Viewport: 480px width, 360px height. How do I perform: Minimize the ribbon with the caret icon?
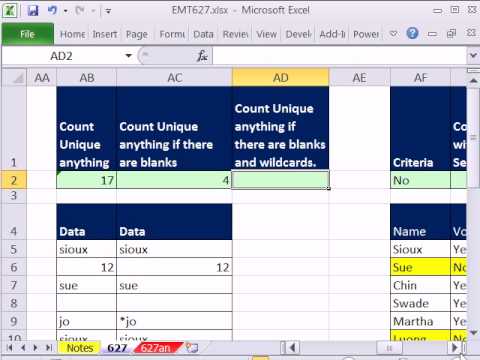(x=394, y=33)
